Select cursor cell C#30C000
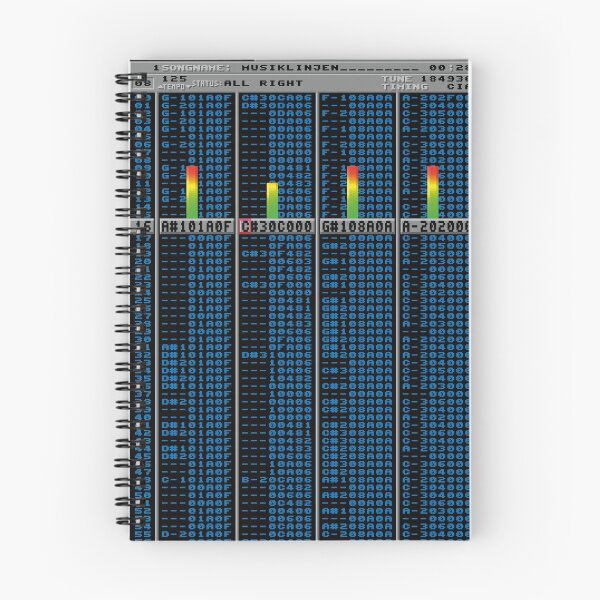 point(276,227)
